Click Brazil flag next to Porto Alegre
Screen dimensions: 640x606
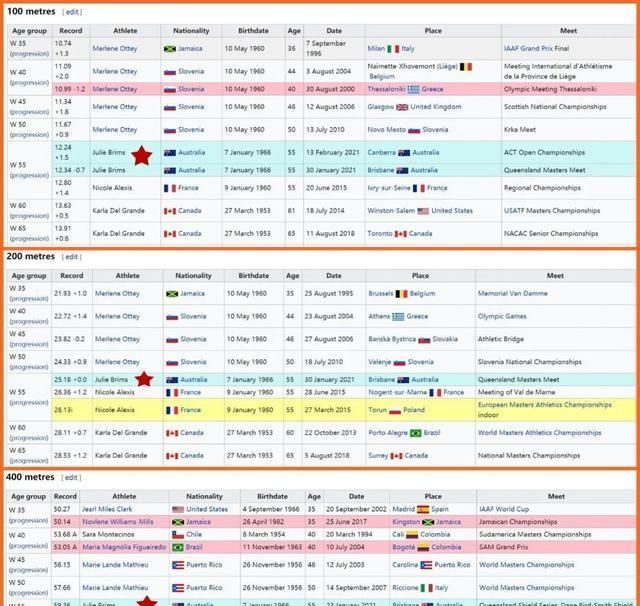coord(416,433)
